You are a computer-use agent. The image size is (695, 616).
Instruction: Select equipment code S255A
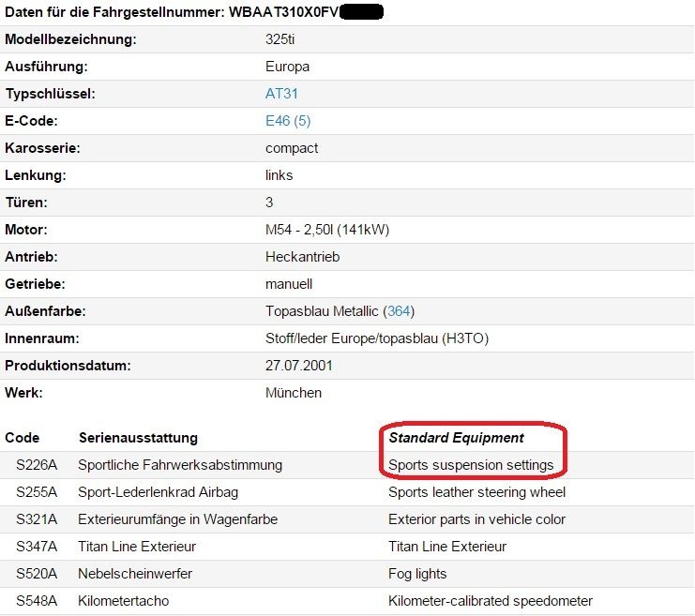pos(37,492)
